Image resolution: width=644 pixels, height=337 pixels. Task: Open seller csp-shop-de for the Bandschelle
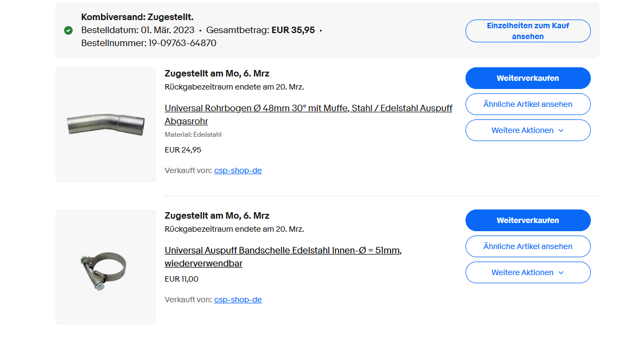[238, 300]
